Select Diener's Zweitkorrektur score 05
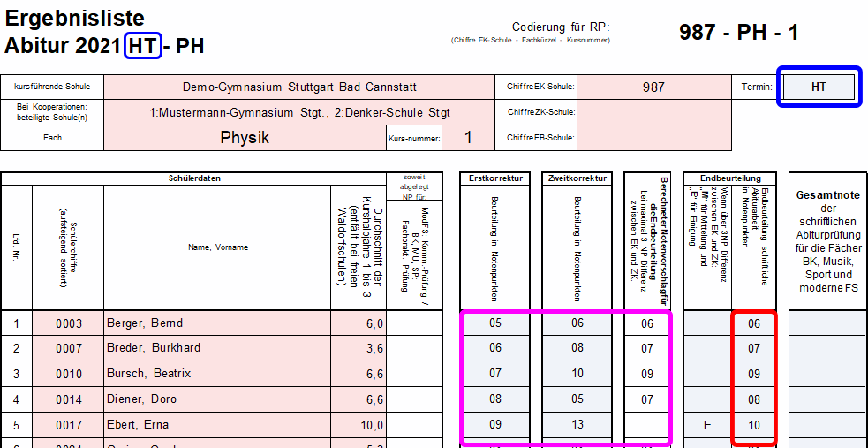Viewport: 868px width, 448px height. [x=577, y=399]
